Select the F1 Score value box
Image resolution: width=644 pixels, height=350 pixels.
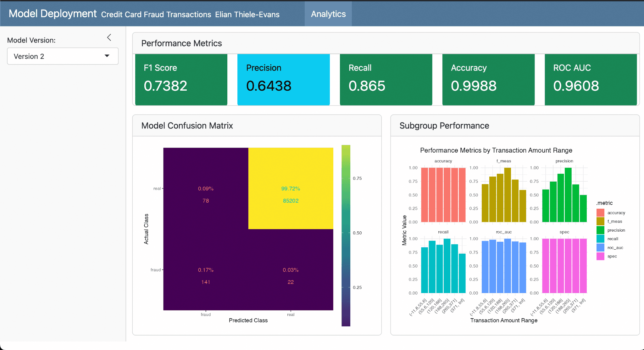click(x=181, y=80)
